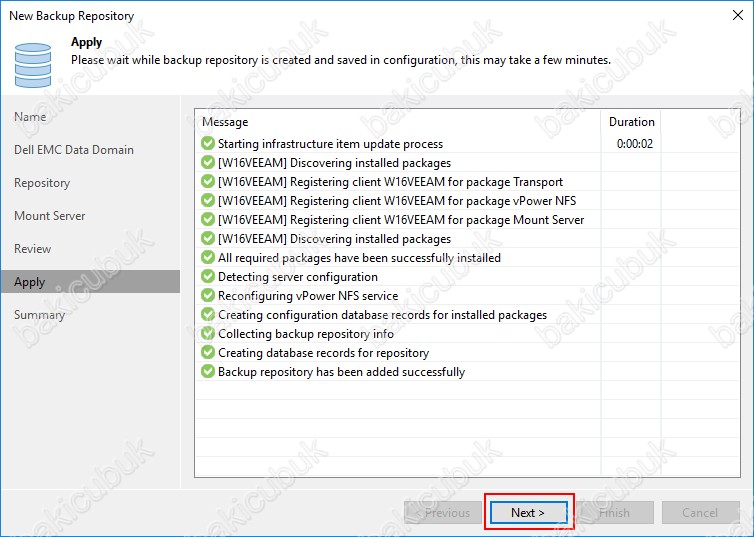The image size is (754, 537).
Task: Select 'Starting infrastructure item update process' message
Action: [330, 144]
